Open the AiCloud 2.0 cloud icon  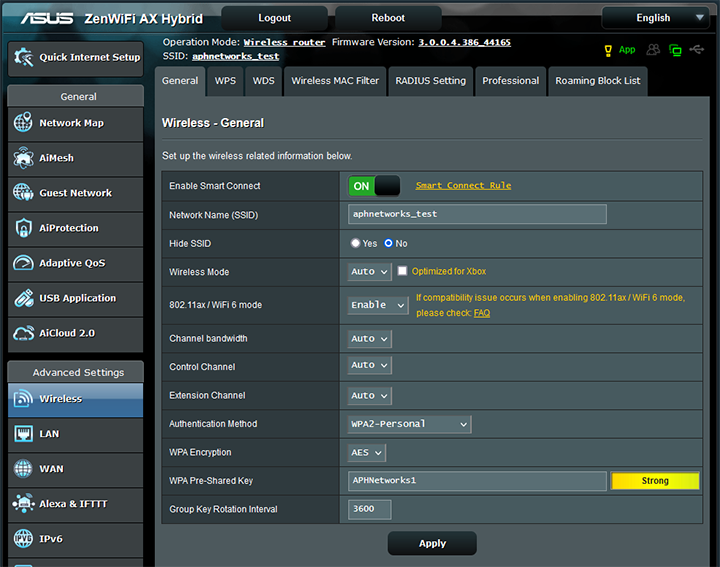23,333
